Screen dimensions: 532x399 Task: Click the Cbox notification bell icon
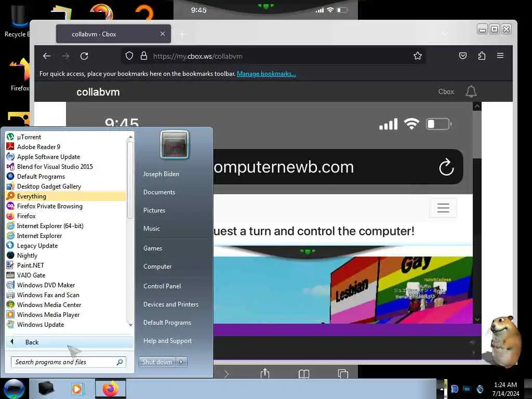(471, 91)
